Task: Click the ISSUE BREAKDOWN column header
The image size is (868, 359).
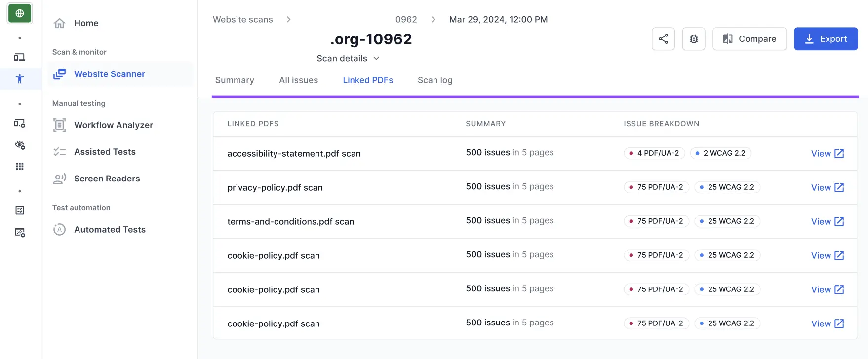Action: [x=662, y=124]
